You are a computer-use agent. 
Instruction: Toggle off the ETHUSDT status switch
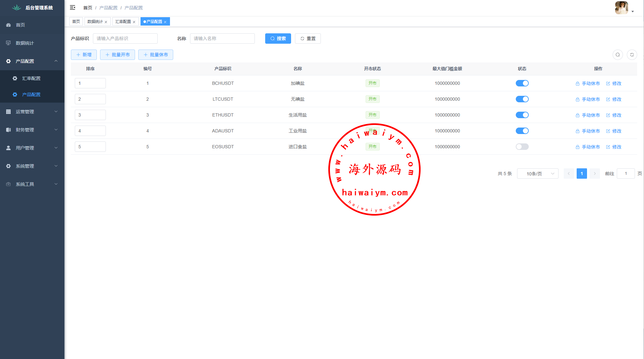point(522,115)
